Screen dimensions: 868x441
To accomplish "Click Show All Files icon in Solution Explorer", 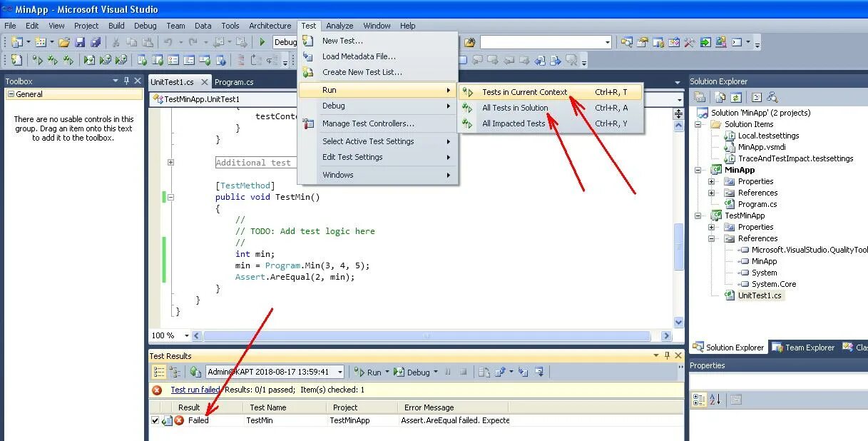I will click(720, 97).
